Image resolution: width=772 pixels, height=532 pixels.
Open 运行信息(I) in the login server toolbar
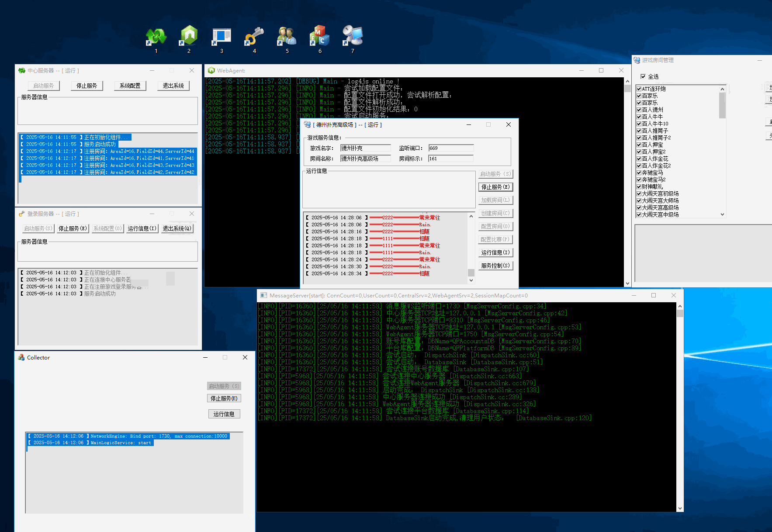142,228
